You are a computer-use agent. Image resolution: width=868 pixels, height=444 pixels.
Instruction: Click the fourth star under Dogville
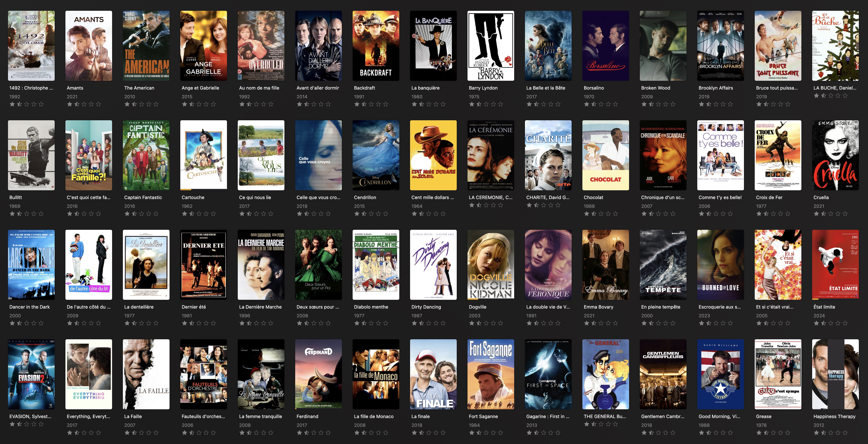[493, 323]
